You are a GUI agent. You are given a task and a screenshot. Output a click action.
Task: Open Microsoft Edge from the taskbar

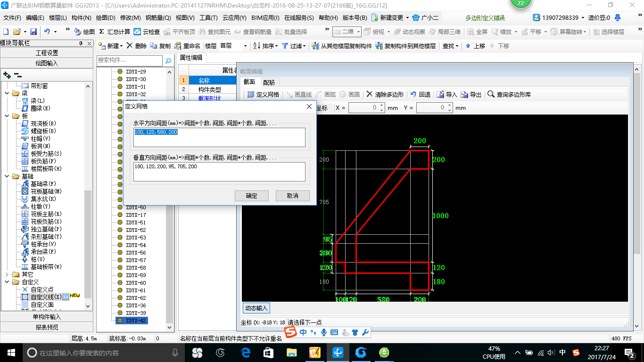coord(245,353)
